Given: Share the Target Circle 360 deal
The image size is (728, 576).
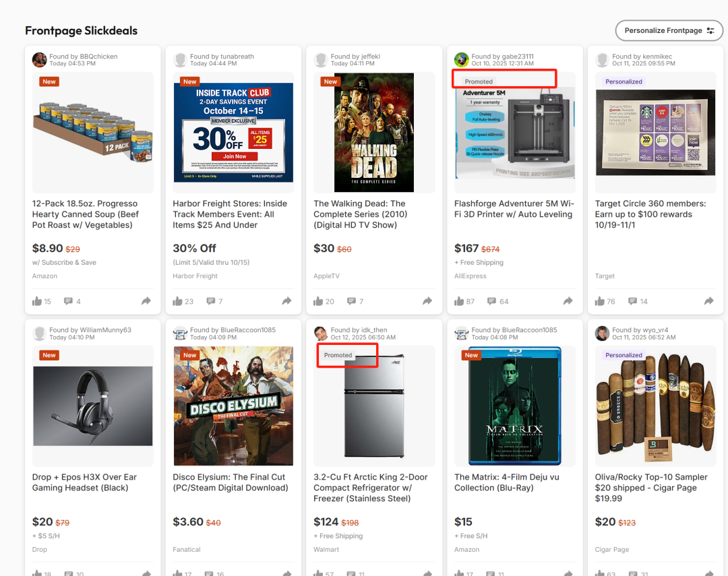Looking at the screenshot, I should (x=709, y=301).
